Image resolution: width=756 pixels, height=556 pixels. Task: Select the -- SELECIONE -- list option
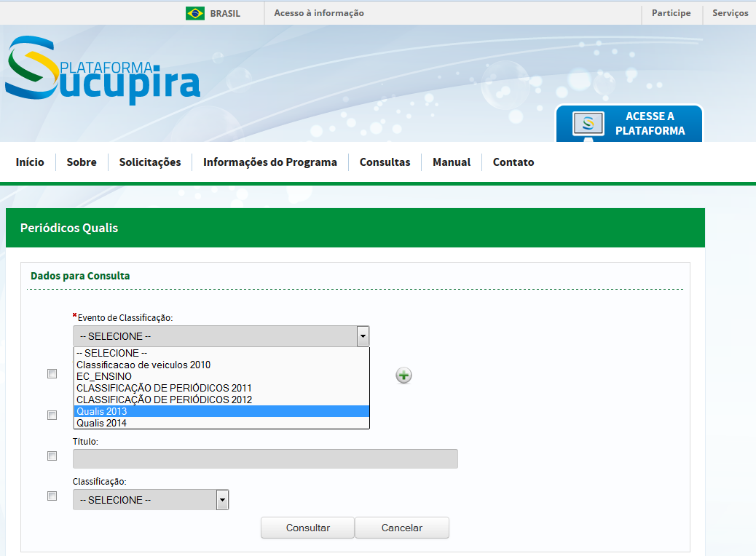point(221,353)
